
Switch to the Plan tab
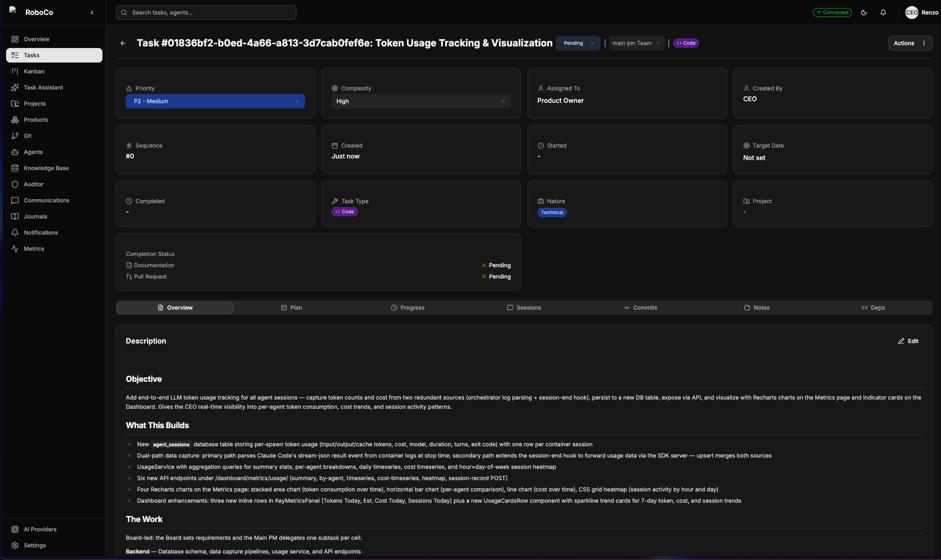pyautogui.click(x=291, y=308)
